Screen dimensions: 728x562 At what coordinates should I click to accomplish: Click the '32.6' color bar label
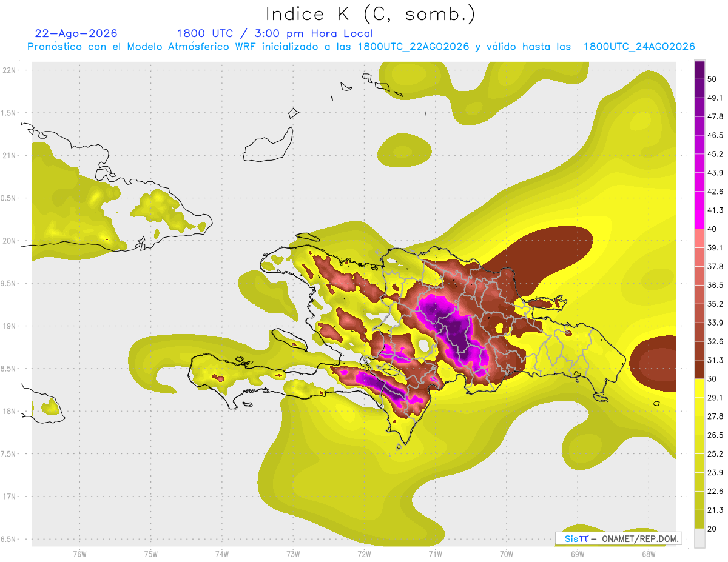(715, 341)
